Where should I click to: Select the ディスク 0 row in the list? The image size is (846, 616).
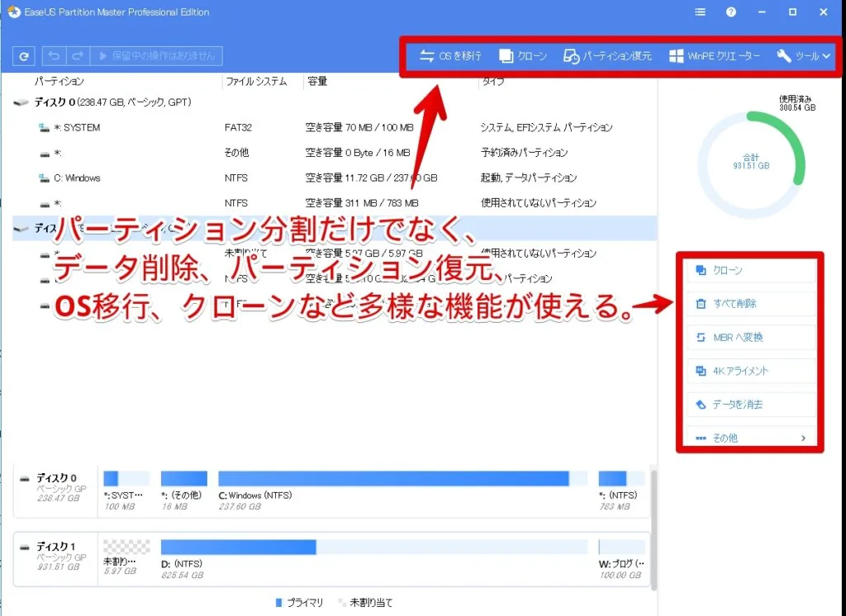pyautogui.click(x=335, y=102)
